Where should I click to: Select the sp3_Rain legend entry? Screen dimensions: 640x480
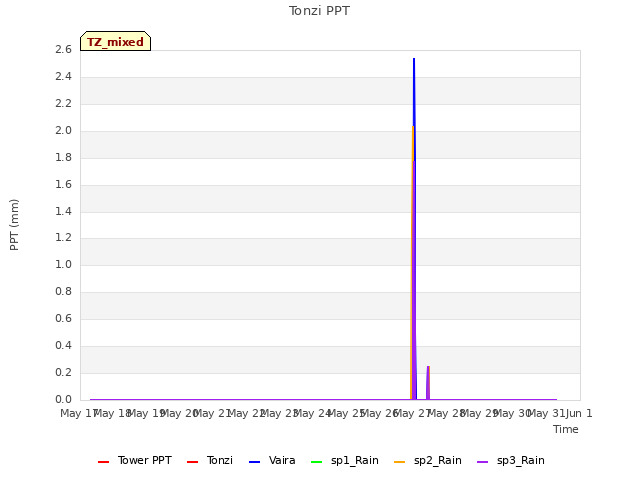tap(511, 460)
